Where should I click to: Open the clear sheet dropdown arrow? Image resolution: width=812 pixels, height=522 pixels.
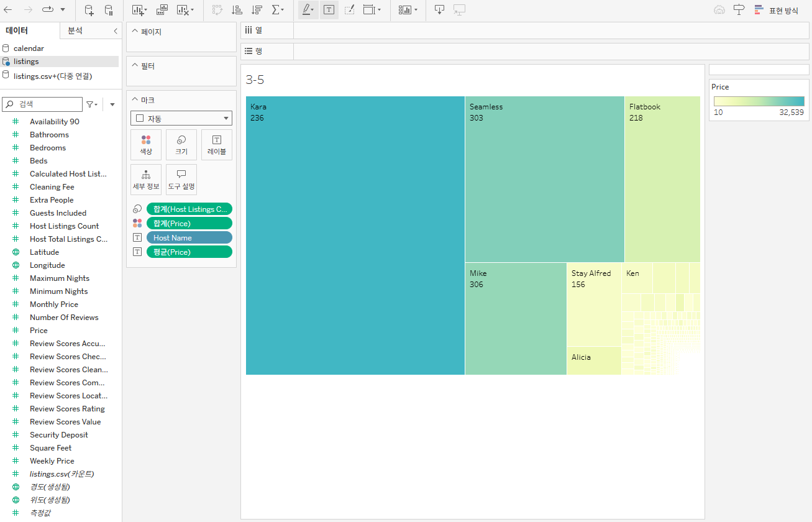(x=192, y=11)
